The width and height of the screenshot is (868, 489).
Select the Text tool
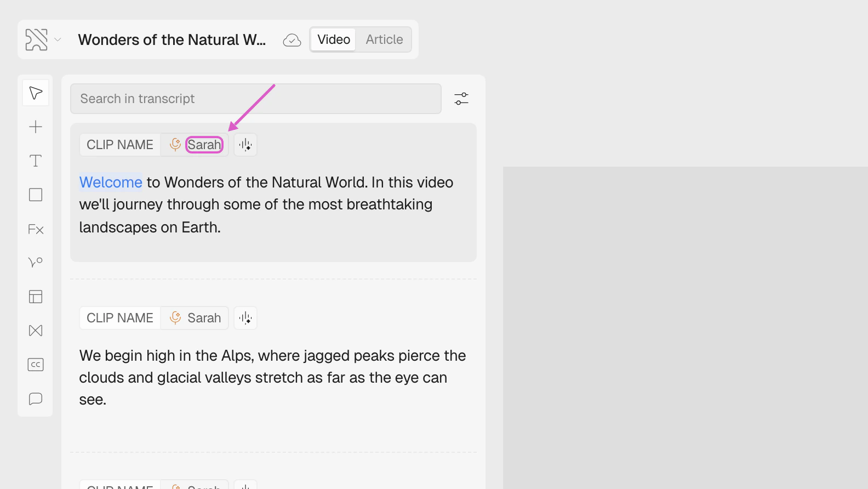tap(36, 161)
